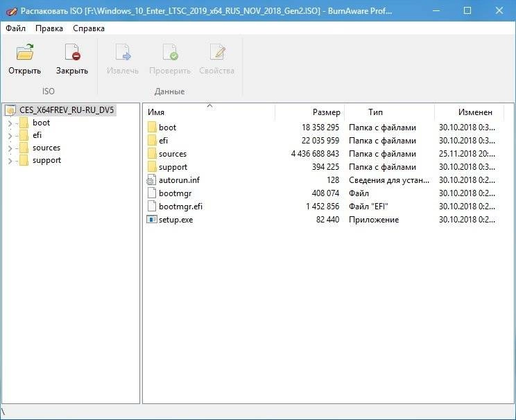Click the setup.exe application icon
The width and height of the screenshot is (516, 420).
coord(152,220)
